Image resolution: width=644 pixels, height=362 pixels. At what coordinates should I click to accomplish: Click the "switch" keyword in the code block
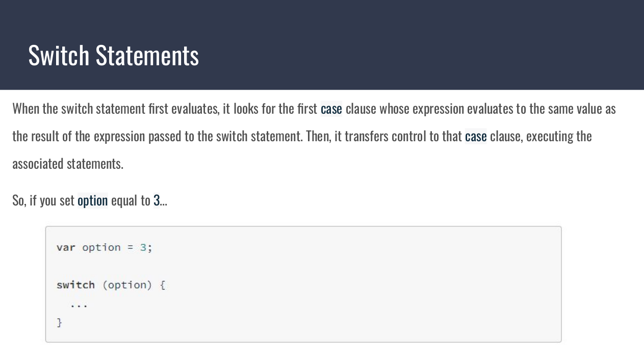tap(75, 285)
